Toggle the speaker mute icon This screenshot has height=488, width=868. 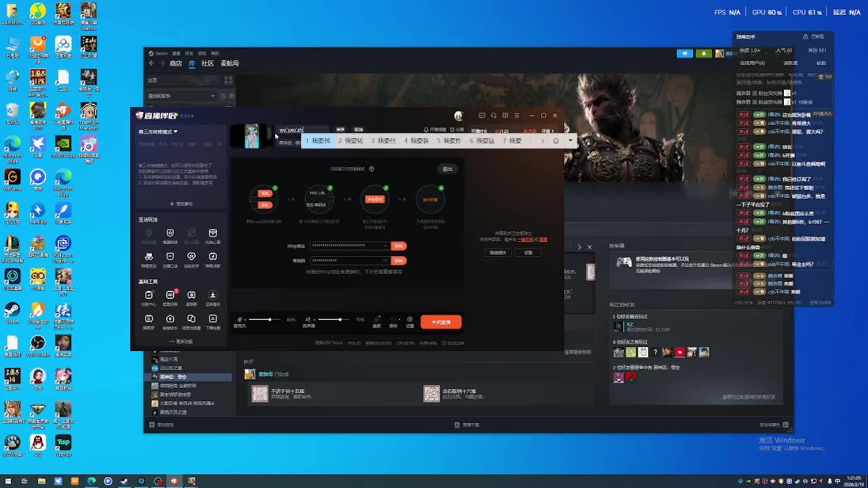[308, 319]
